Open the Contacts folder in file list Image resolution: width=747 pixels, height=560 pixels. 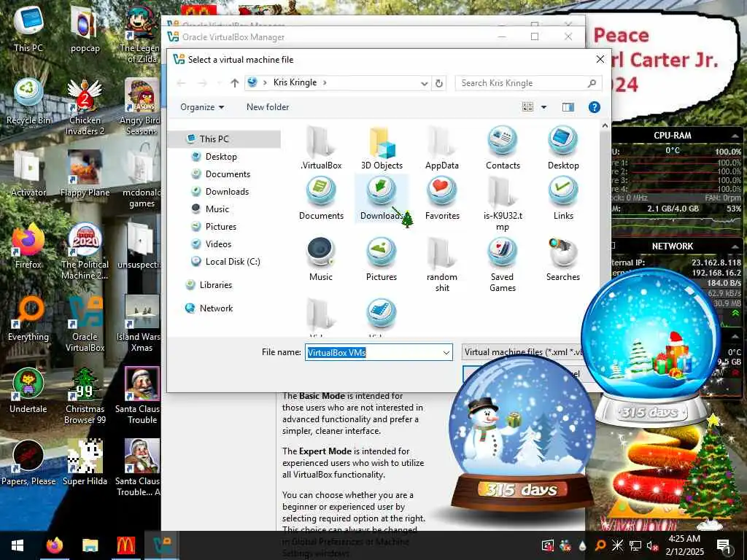tap(503, 147)
